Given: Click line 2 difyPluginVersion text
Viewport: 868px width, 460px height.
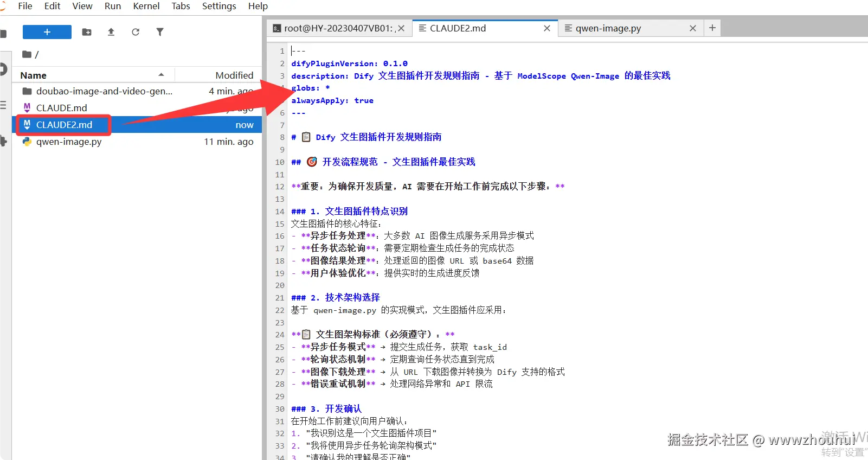Looking at the screenshot, I should [349, 63].
